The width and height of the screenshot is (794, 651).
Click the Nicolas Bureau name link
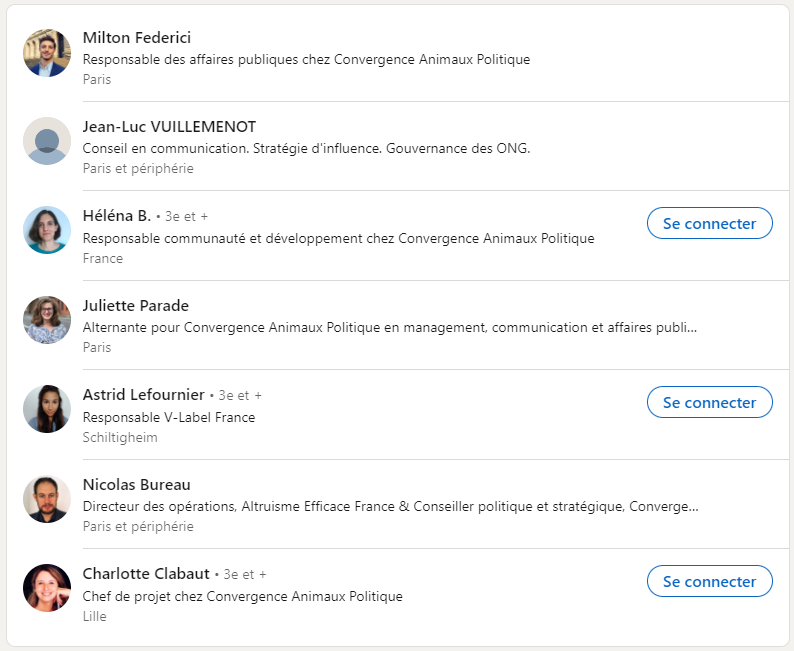pyautogui.click(x=136, y=484)
